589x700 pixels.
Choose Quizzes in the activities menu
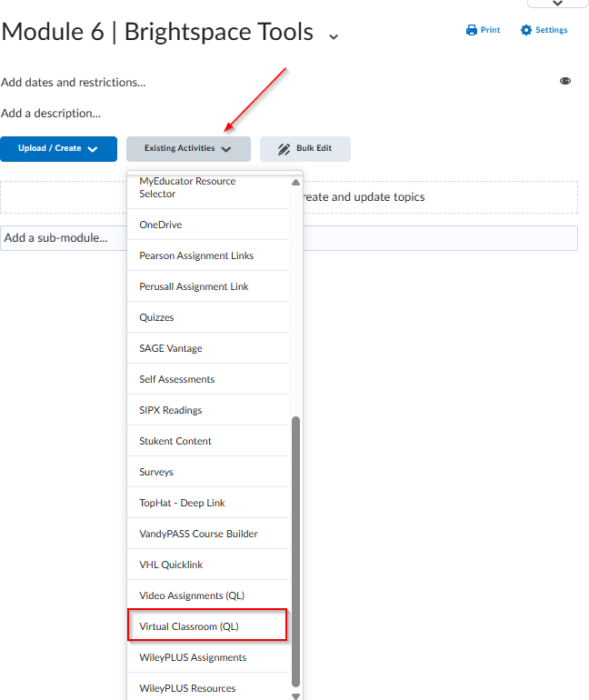pyautogui.click(x=156, y=317)
